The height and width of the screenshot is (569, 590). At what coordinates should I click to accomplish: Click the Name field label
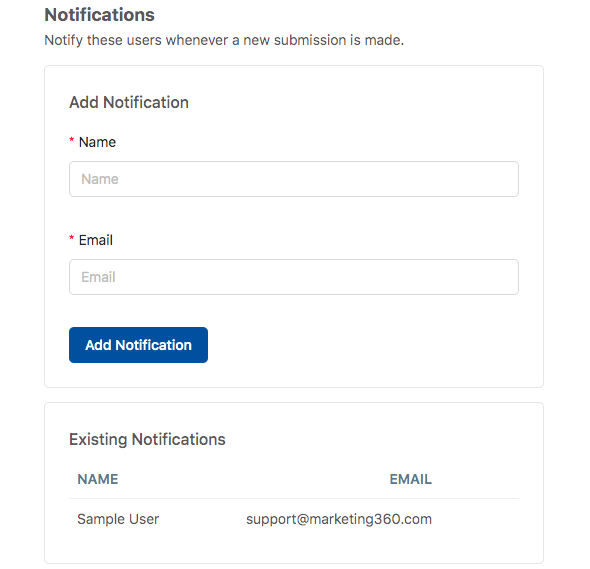point(97,142)
